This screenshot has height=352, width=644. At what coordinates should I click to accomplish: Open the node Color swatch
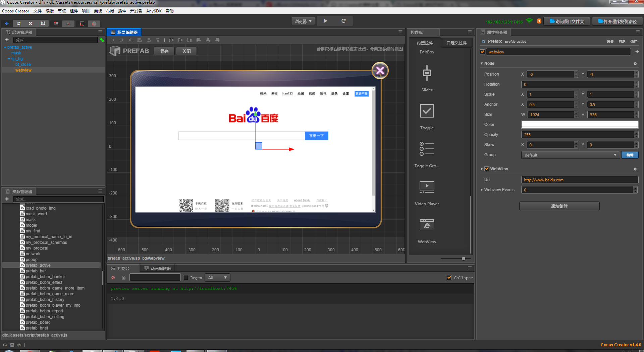point(579,125)
